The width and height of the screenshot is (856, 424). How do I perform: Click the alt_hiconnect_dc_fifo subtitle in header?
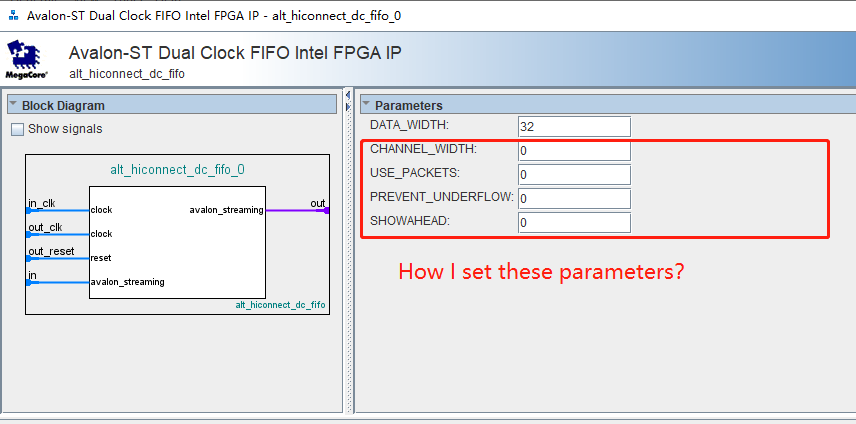pos(127,74)
